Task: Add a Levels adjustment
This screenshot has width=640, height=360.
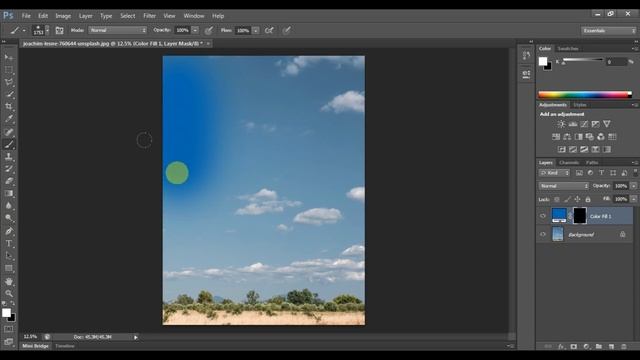Action: pos(573,124)
